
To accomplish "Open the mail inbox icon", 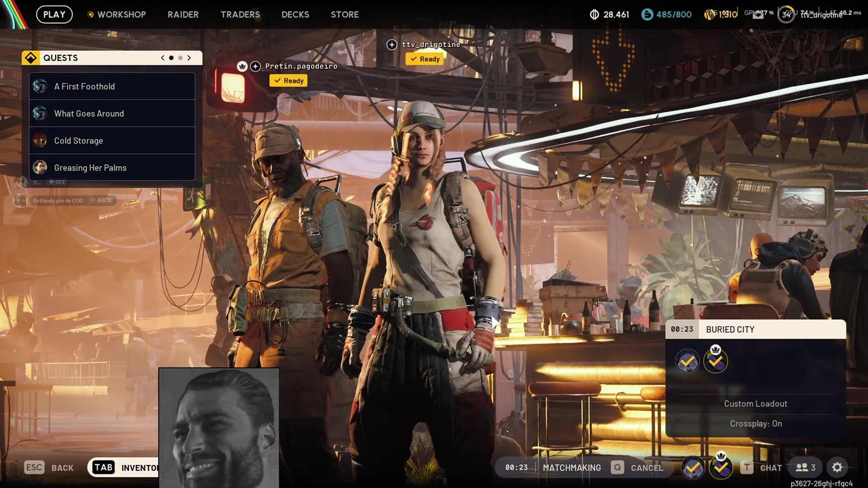I will click(x=758, y=15).
